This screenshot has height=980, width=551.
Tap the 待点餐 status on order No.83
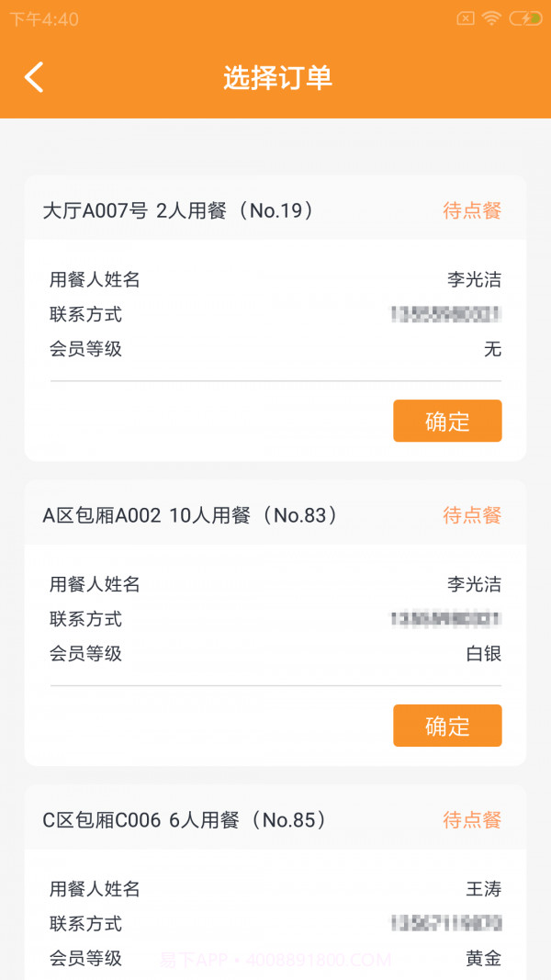coord(471,515)
